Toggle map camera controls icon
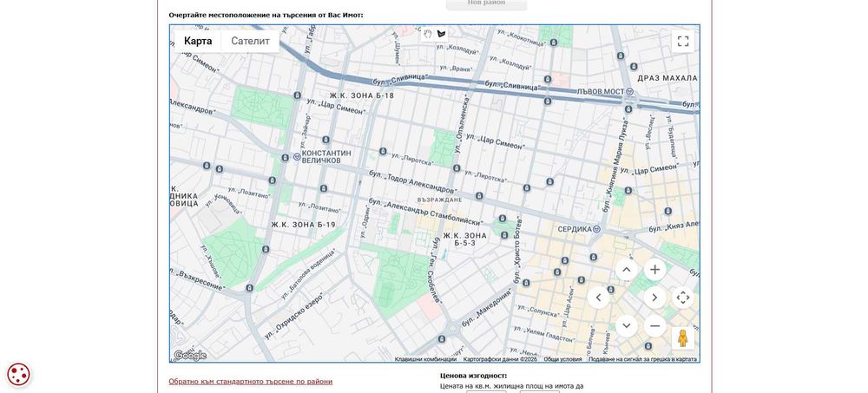868x393 pixels. pos(683,298)
